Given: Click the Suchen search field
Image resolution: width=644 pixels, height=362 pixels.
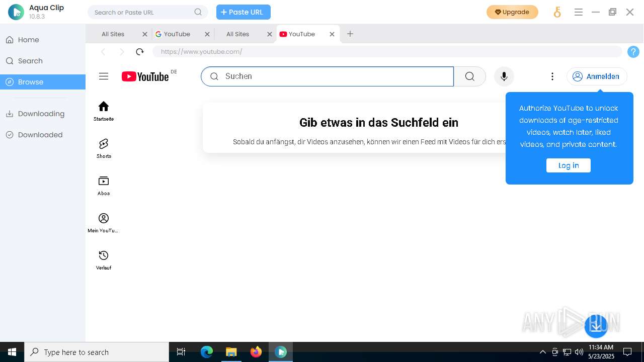Looking at the screenshot, I should point(328,76).
